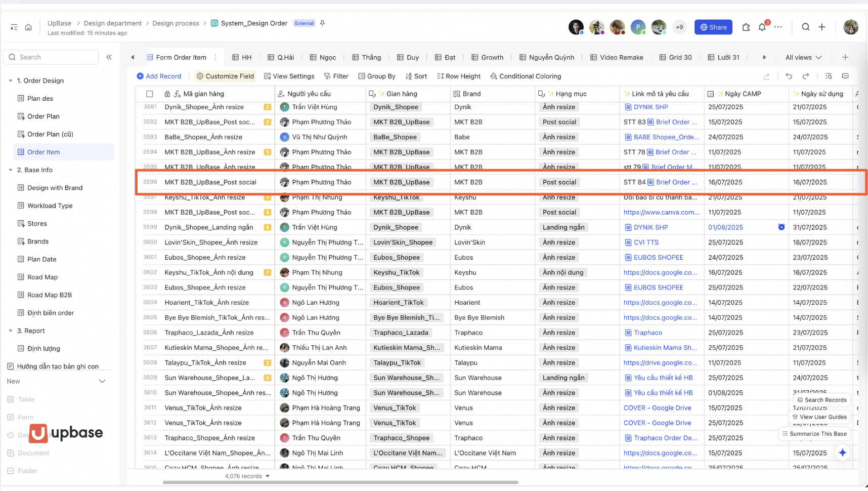Click inside the sidebar Search field
This screenshot has width=868, height=491.
click(51, 57)
